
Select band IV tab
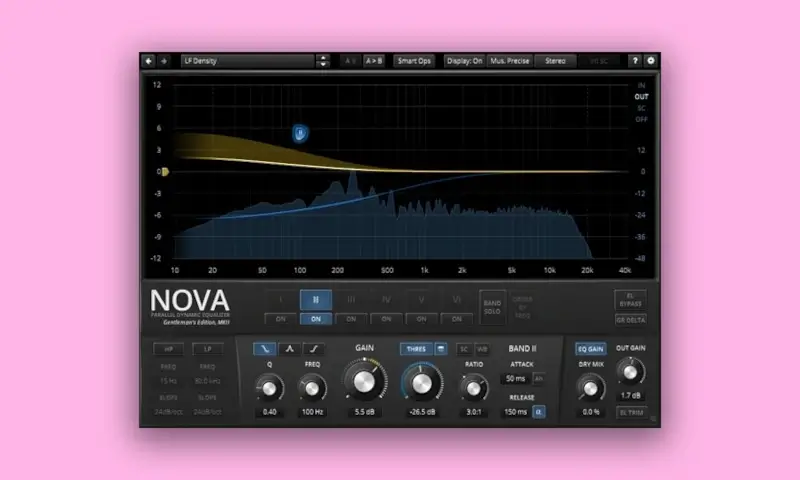click(386, 300)
